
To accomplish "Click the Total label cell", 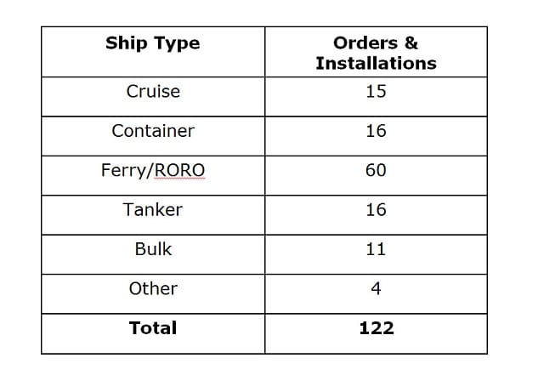I will pos(153,333).
